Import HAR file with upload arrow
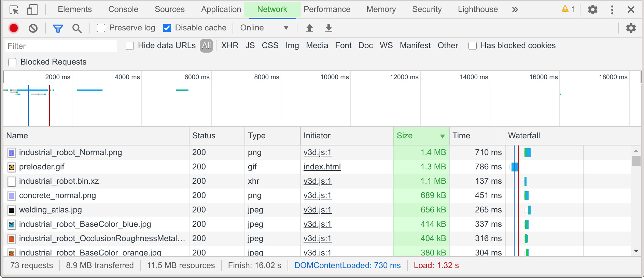The image size is (644, 278). click(x=310, y=28)
